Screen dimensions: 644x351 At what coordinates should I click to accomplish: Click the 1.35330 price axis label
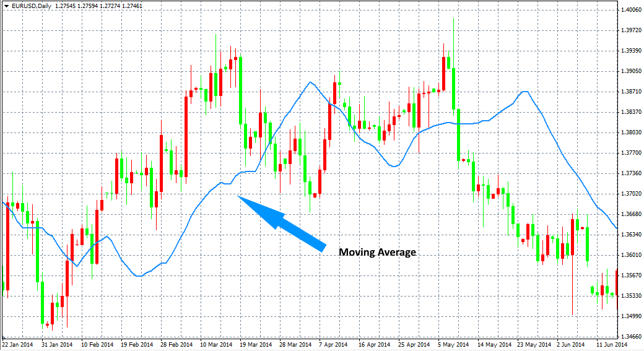tap(630, 296)
